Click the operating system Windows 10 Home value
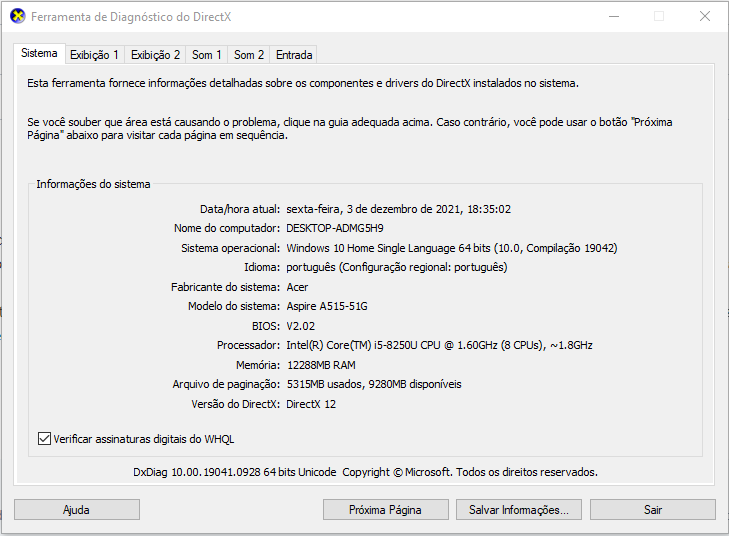 [x=452, y=248]
